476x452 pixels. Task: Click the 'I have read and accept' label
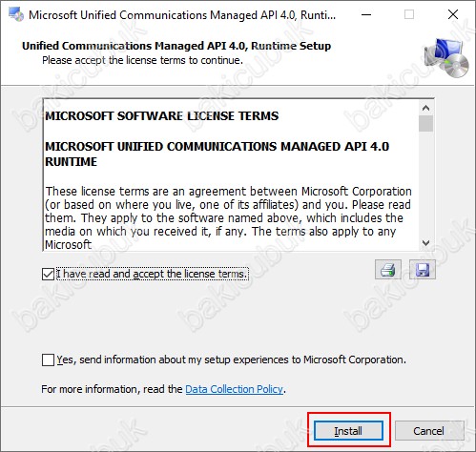point(152,274)
